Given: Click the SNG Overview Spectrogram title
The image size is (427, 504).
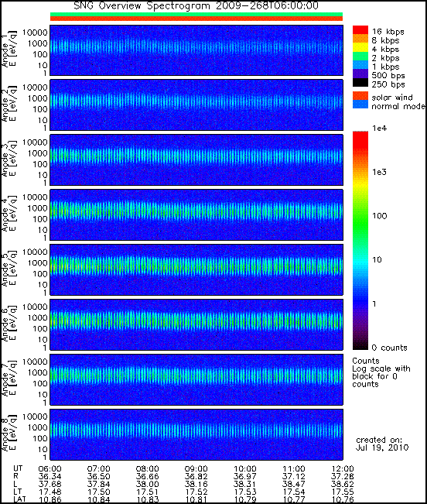Looking at the screenshot, I should [196, 5].
